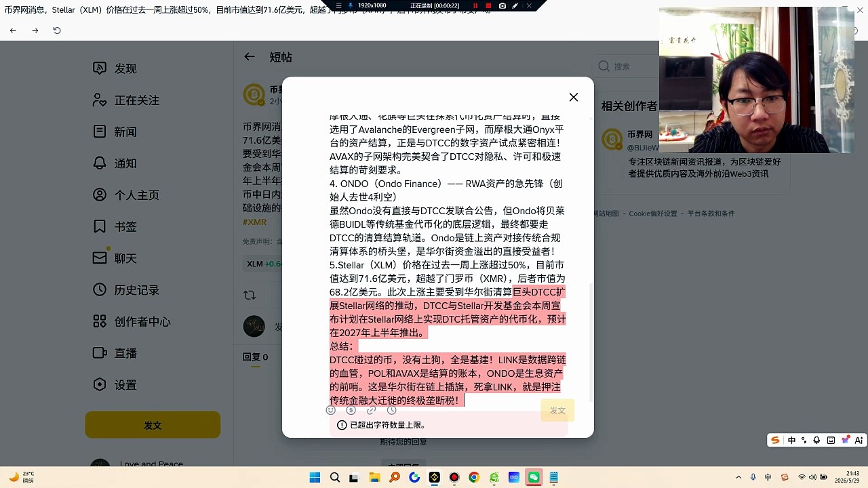Click the 设置 hexagon settings icon
868x488 pixels.
(100, 385)
